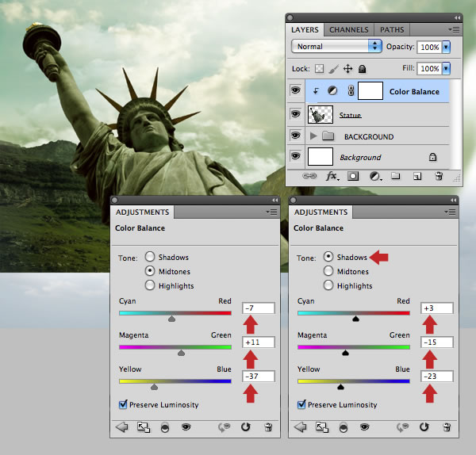
Task: Select Midtones tone in right Adjustments panel
Action: click(328, 271)
